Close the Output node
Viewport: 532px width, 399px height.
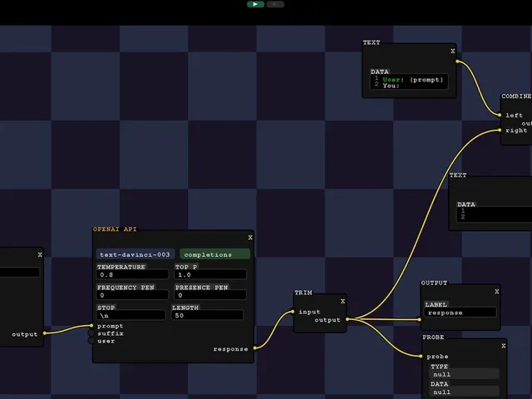pos(497,292)
